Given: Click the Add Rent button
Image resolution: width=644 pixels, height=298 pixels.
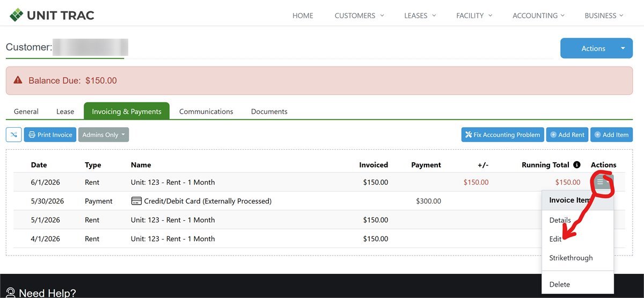Looking at the screenshot, I should tap(567, 135).
